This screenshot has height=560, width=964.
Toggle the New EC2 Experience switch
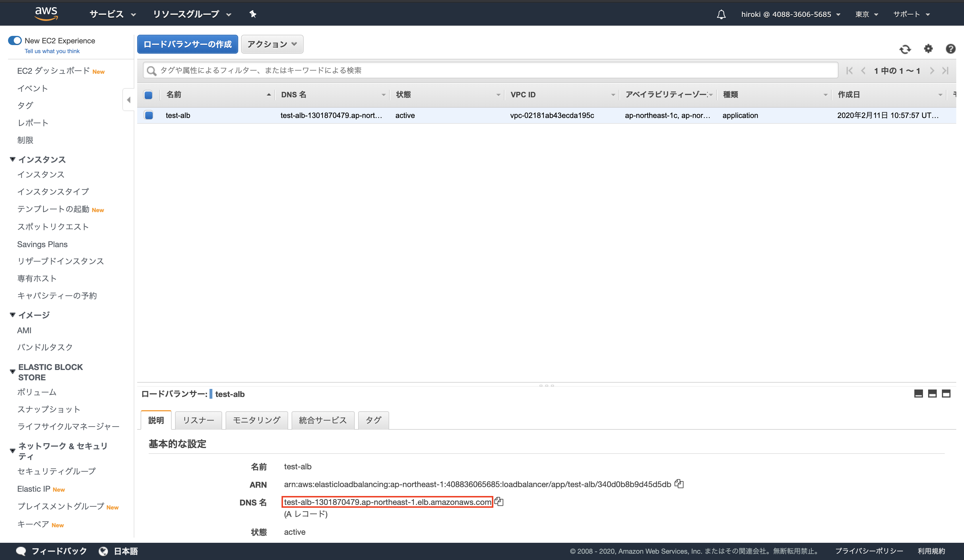point(14,40)
